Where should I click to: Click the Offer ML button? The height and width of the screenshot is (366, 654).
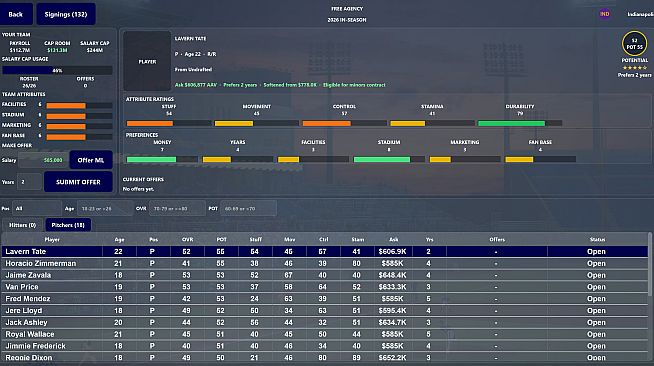(x=91, y=160)
